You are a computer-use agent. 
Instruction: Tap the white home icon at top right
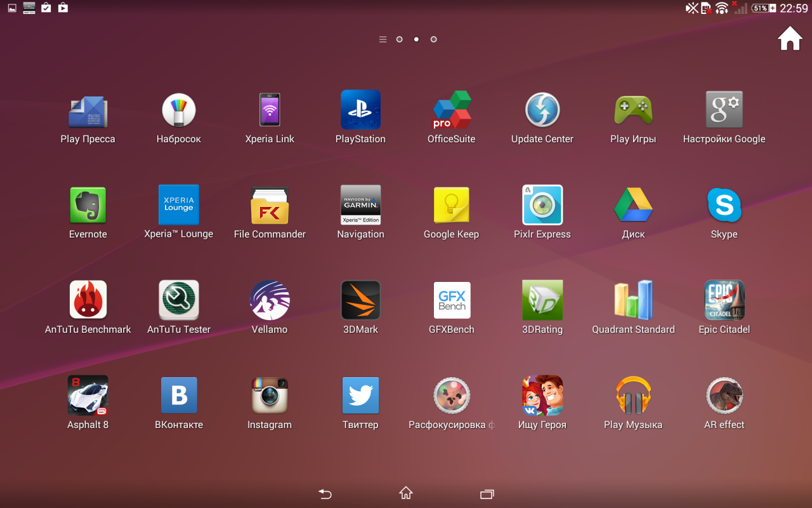(x=790, y=39)
